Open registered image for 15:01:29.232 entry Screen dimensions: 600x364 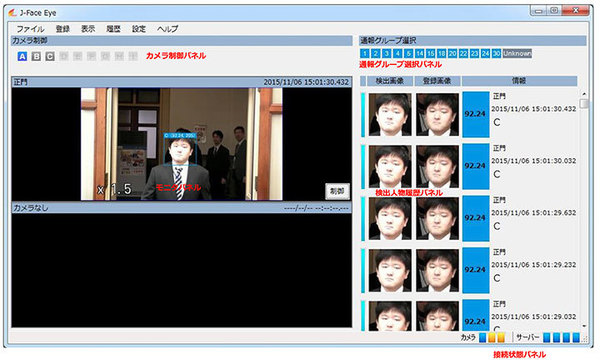point(437,271)
